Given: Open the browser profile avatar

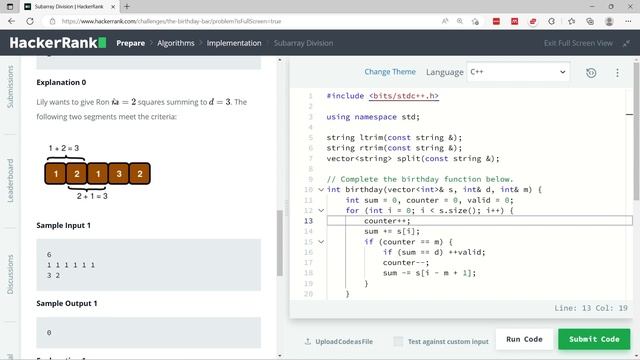Looking at the screenshot, I should [609, 21].
